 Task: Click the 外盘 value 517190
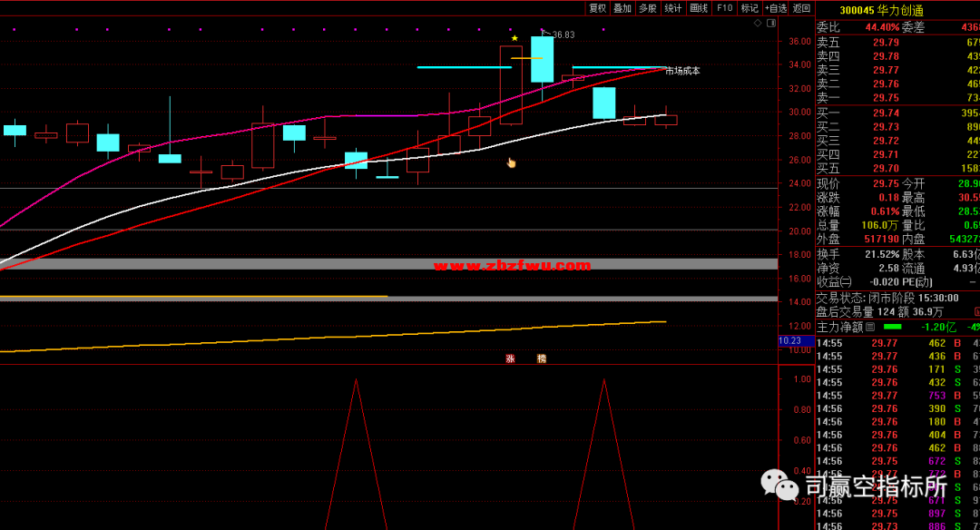[x=881, y=239]
